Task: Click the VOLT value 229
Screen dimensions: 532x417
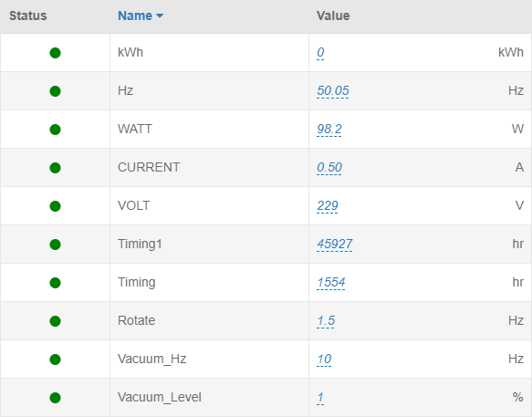Action: point(328,206)
